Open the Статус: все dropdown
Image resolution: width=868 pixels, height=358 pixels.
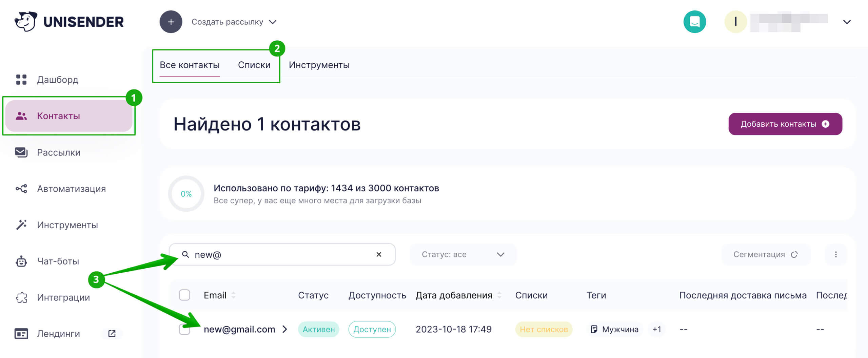coord(463,254)
